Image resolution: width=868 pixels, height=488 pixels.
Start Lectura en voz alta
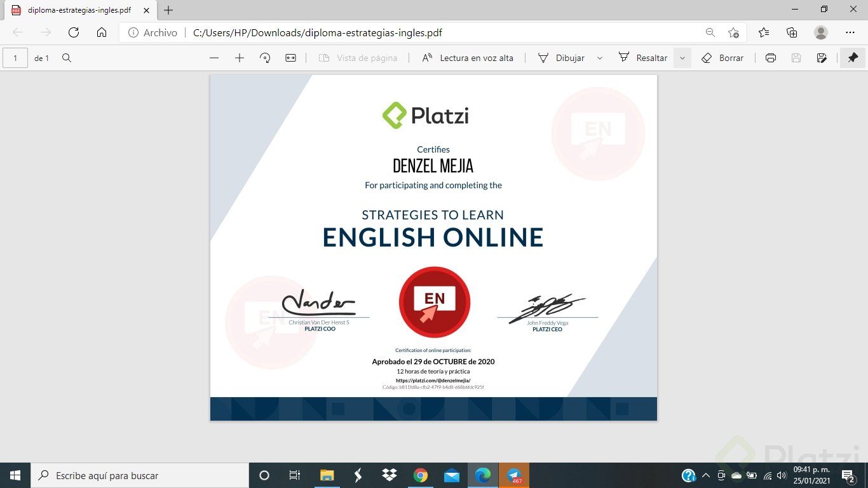468,58
